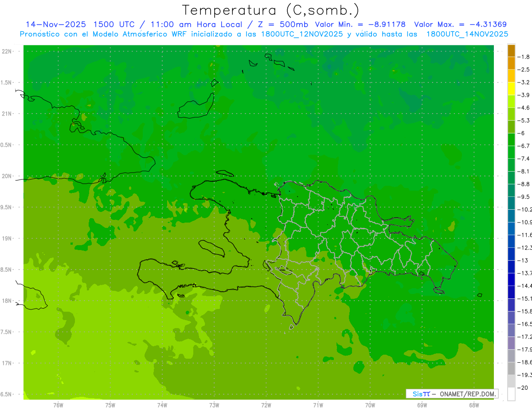Click the 70W longitude axis label
The image size is (532, 411).
[370, 405]
